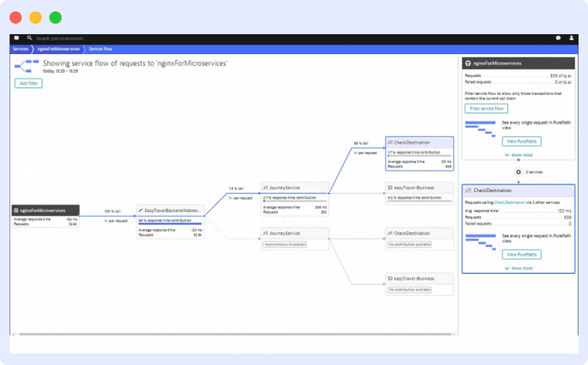Click the today 13:29 - 15:29 timeframe text

point(61,71)
